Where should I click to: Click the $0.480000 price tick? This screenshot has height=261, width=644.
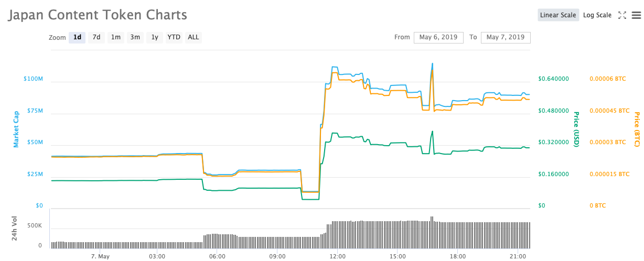coord(554,111)
